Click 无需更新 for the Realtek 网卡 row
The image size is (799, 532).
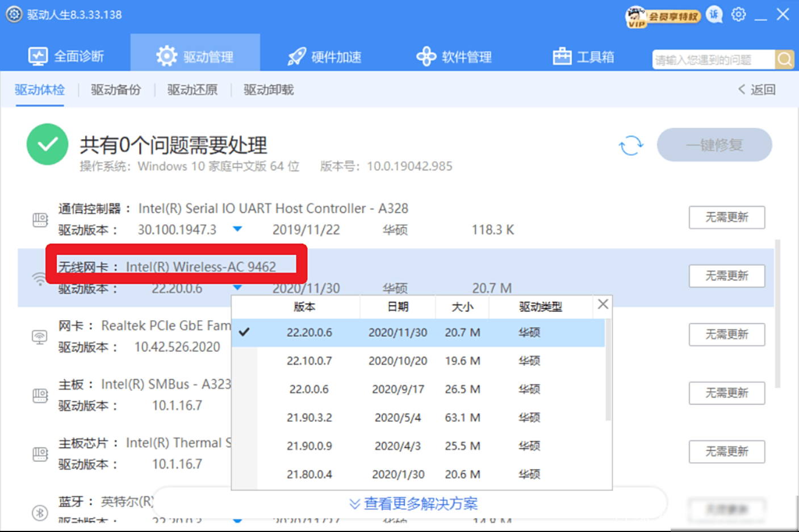pyautogui.click(x=727, y=334)
